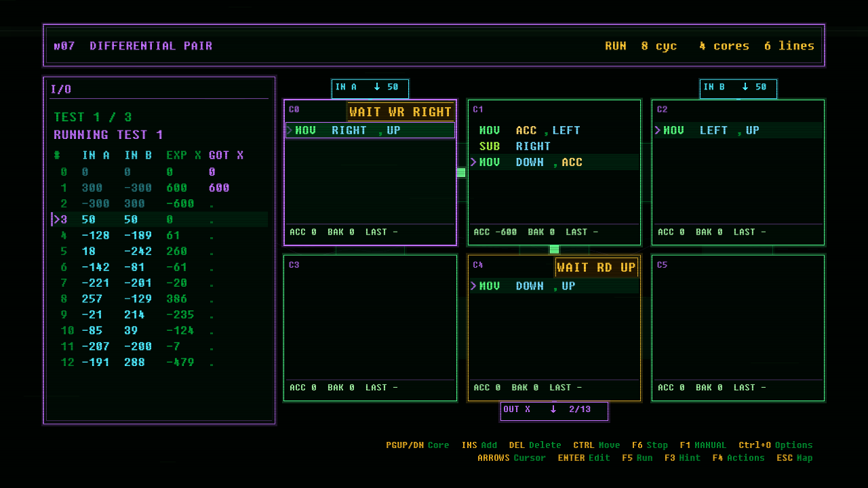This screenshot has width=868, height=488.
Task: Click the ARROWS Cursor shortcut hint
Action: (511, 458)
